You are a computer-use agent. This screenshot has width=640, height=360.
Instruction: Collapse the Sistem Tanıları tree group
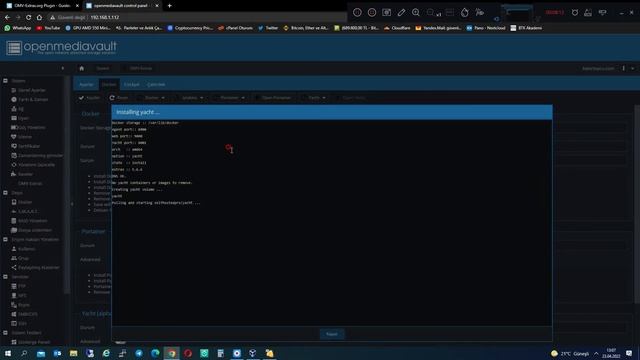5,333
